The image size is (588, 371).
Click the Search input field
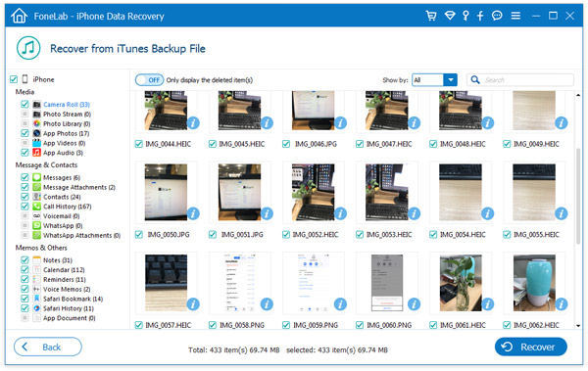pos(520,80)
